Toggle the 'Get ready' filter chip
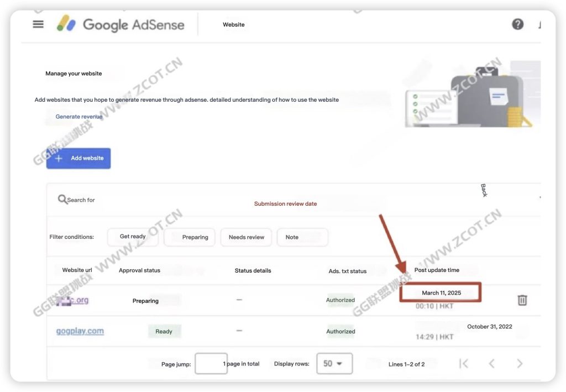The width and height of the screenshot is (566, 392). (x=133, y=237)
